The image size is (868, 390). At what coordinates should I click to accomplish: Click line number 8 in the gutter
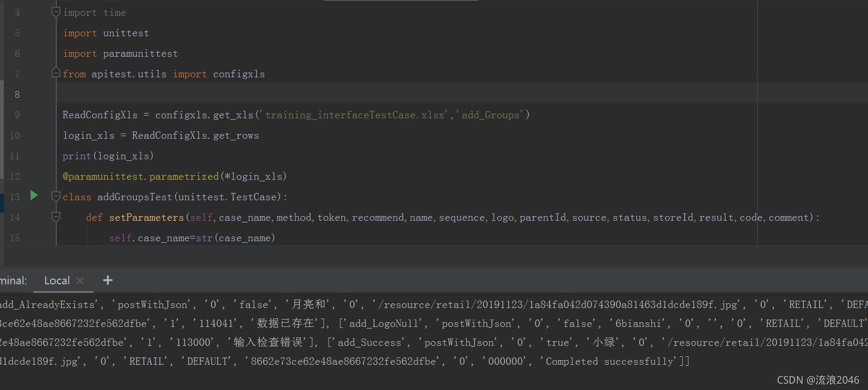[x=17, y=95]
